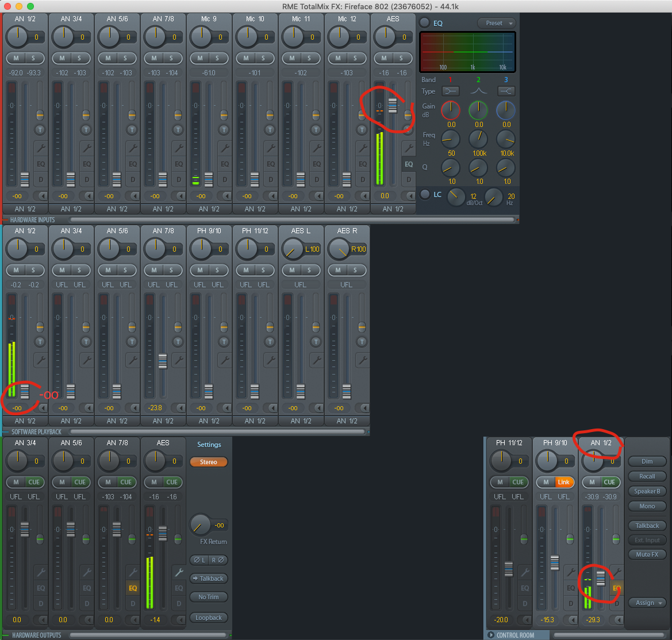Switch to Speaker B
Viewport: 672px width, 640px height.
tap(647, 491)
